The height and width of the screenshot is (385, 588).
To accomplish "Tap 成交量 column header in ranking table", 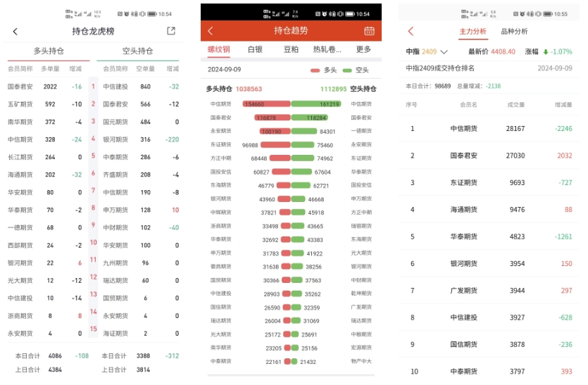I will click(x=516, y=105).
